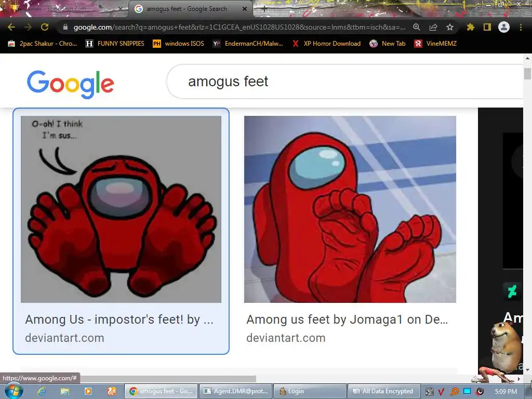The image size is (532, 399).
Task: Open the VineMEMZ bookmark
Action: tap(435, 44)
